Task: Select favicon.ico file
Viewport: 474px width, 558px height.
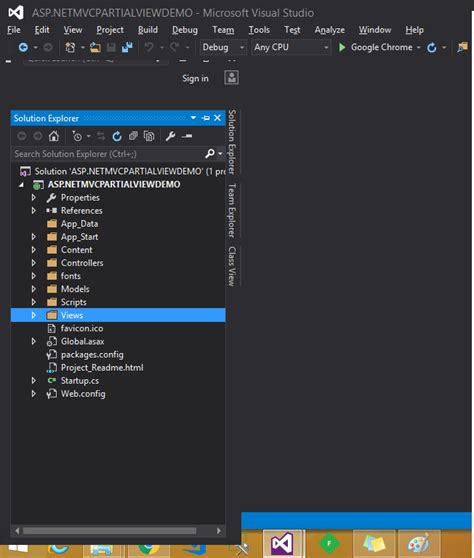Action: click(82, 328)
